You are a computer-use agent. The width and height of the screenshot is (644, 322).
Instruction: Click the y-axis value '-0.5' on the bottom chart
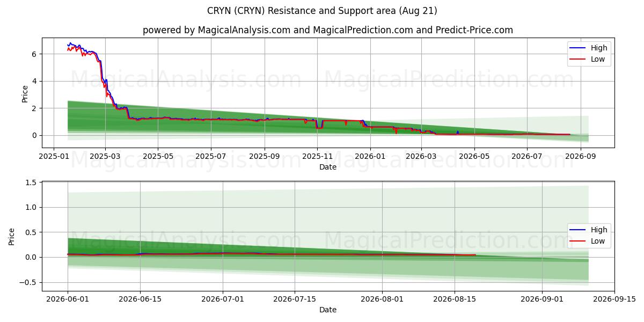click(x=28, y=283)
